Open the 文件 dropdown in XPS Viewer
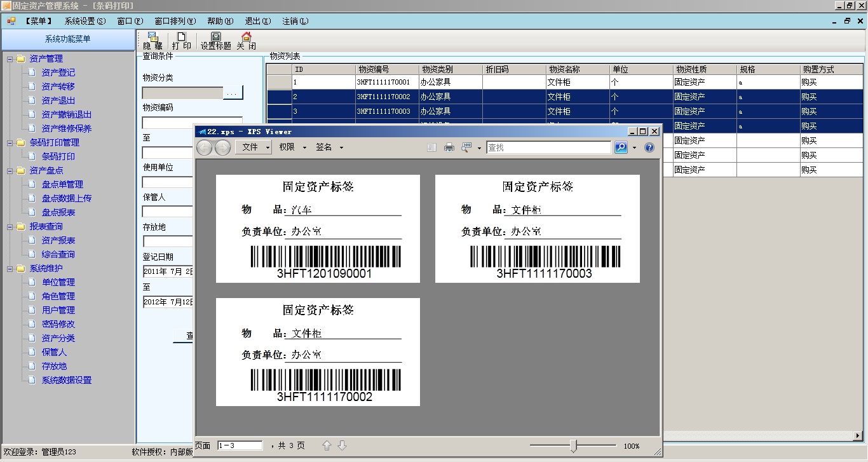The height and width of the screenshot is (462, 868). pyautogui.click(x=254, y=147)
